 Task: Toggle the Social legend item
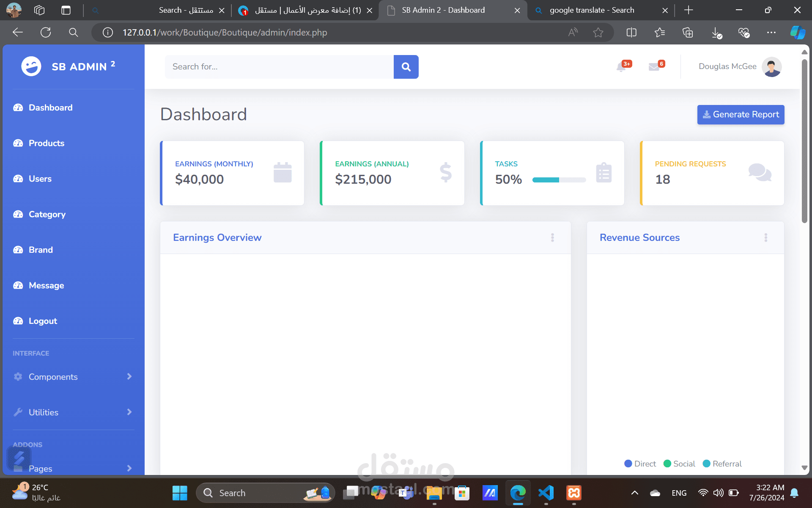coord(680,464)
